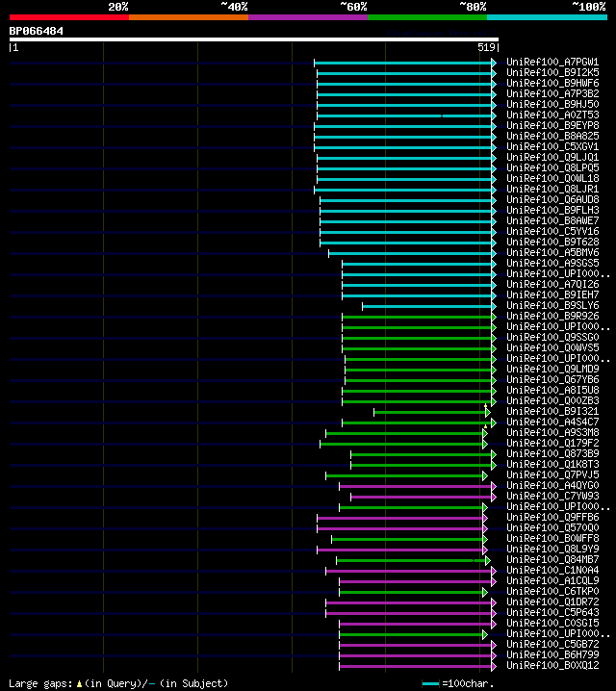This screenshot has width=616, height=691.
Task: Select the UniRef100_Q0WVS5 label
Action: [552, 347]
